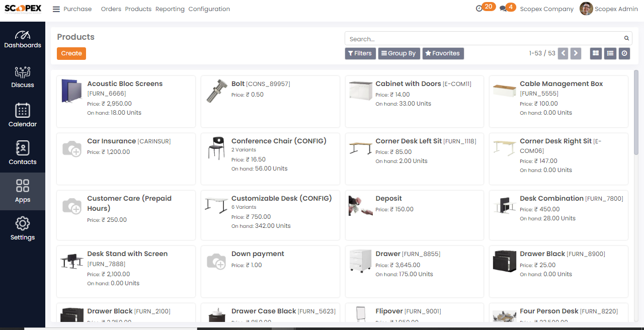Click the search magnifier icon
Screen dimensions: 644x330
(627, 38)
